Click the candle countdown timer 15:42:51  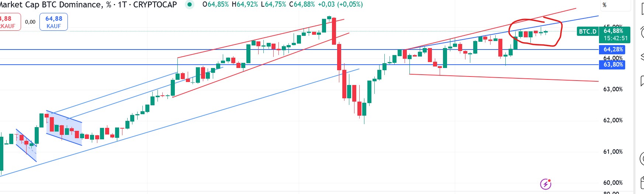615,38
